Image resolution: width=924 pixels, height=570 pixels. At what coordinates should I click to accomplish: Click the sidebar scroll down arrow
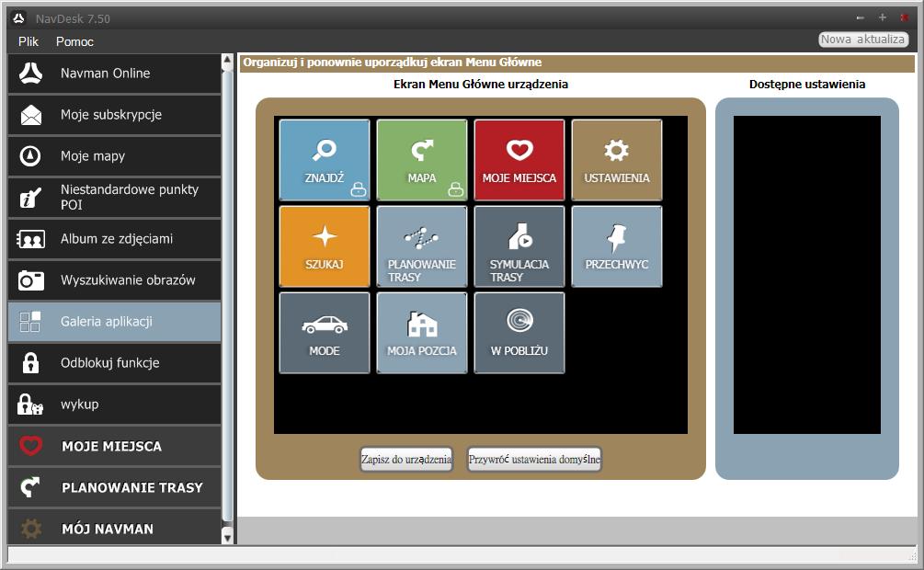227,538
